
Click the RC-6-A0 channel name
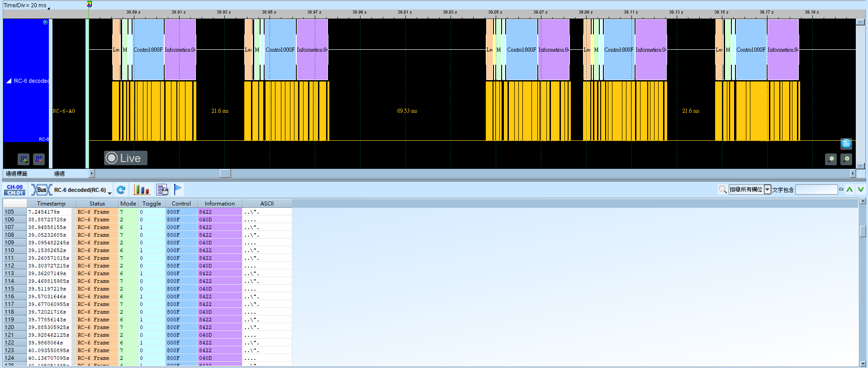tap(64, 111)
